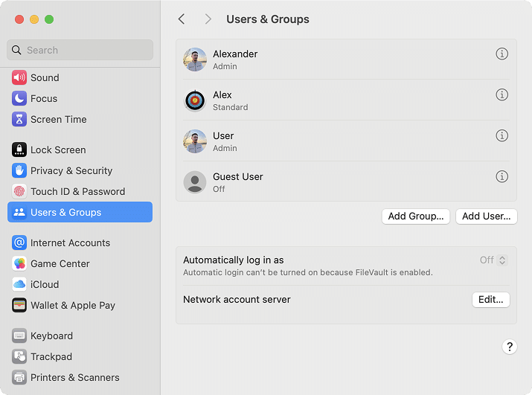
Task: Open info for the Alexander account
Action: 501,54
